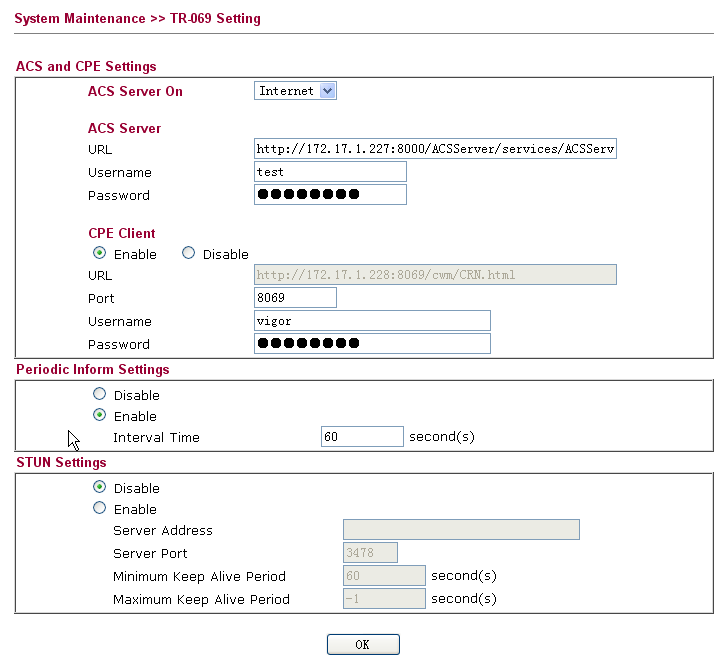Click the CPE Client Password field
Screen dimensions: 726x664
[x=372, y=344]
